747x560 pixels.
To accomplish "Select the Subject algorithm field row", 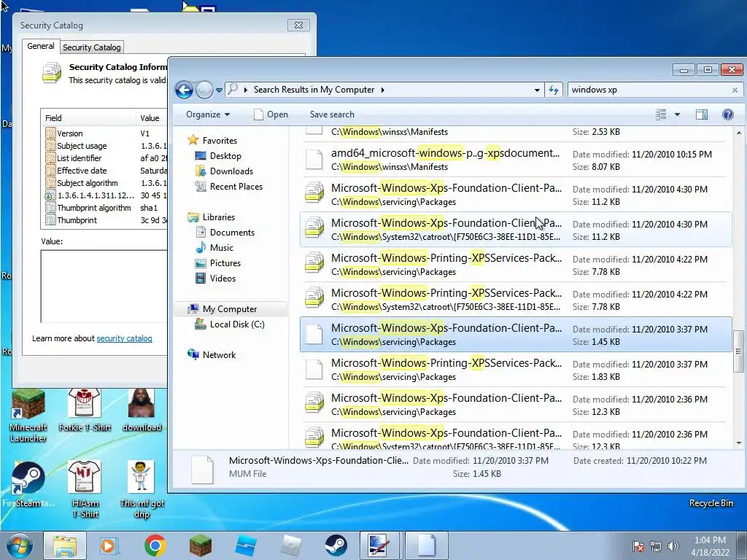I will click(105, 183).
